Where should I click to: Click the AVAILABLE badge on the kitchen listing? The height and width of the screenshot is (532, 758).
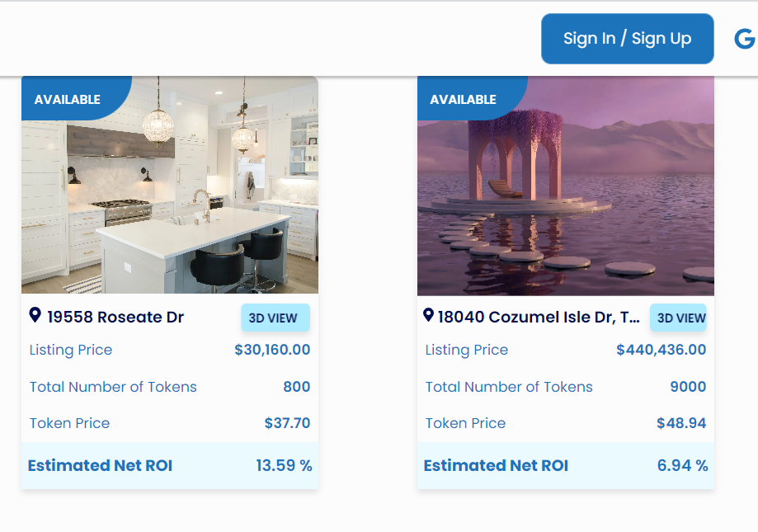(68, 99)
